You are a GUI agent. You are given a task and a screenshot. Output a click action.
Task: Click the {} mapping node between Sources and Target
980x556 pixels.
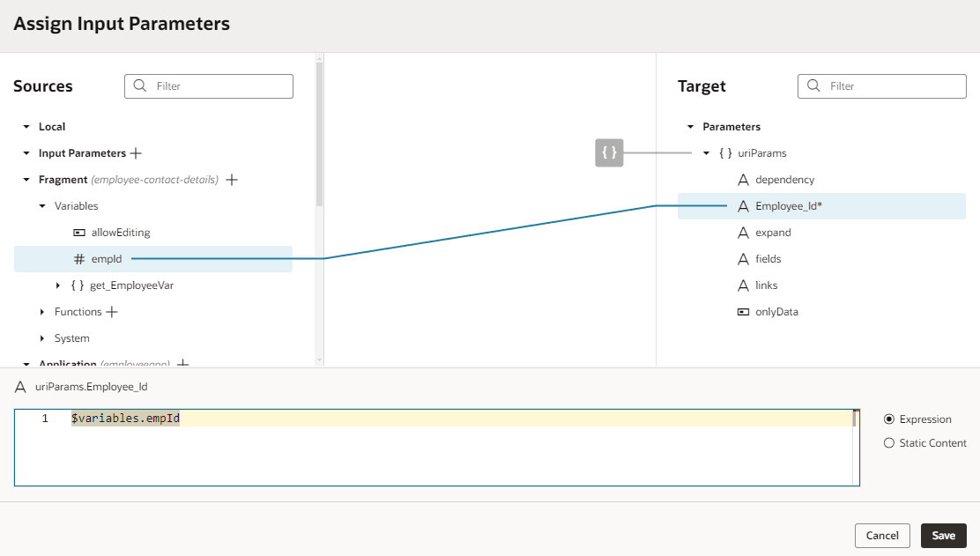pyautogui.click(x=608, y=152)
